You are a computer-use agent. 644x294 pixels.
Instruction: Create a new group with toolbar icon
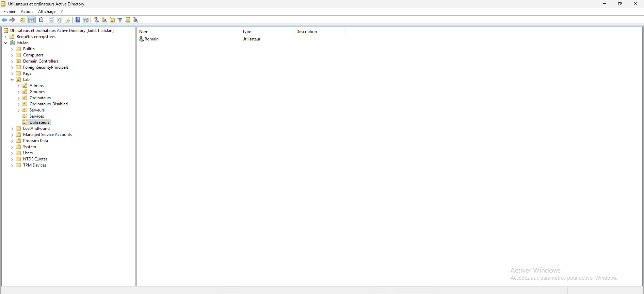(104, 20)
